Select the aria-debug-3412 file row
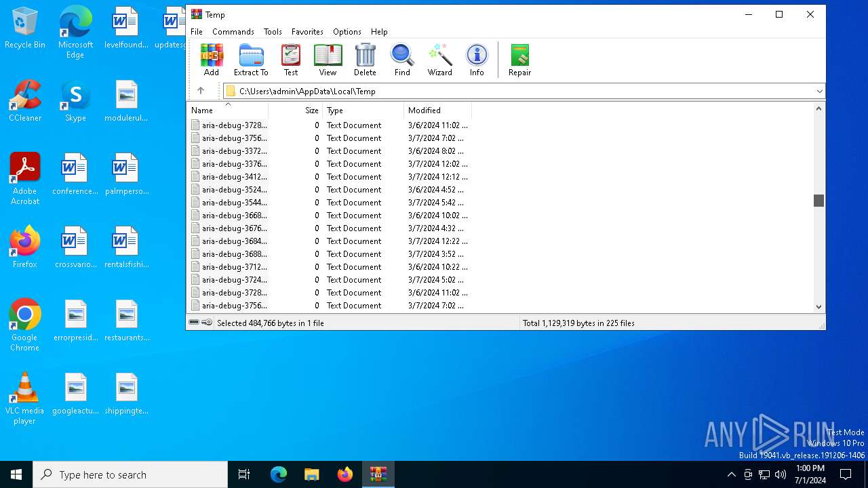 click(330, 177)
